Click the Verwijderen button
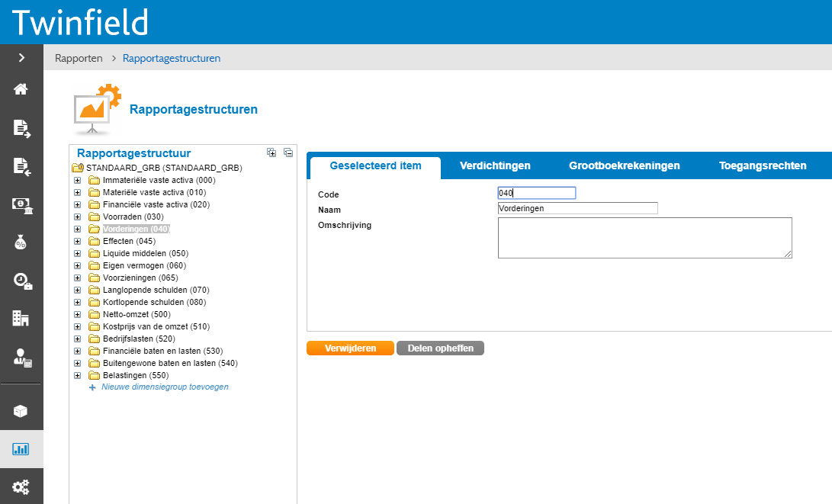The width and height of the screenshot is (832, 504). (x=350, y=348)
